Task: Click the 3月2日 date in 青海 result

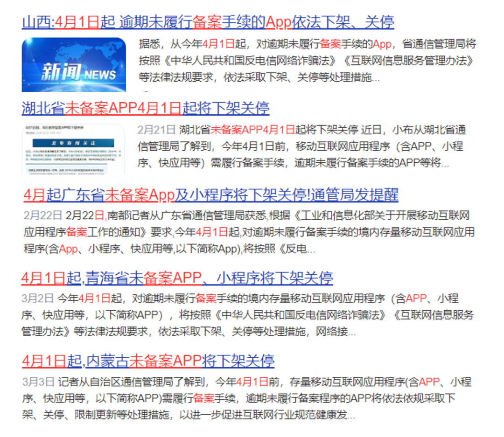Action: 38,298
